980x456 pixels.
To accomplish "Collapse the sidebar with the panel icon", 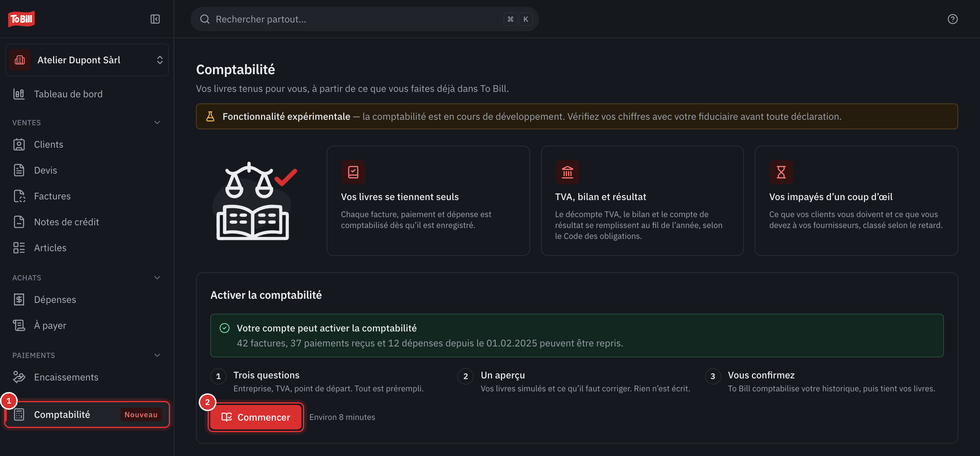I will click(155, 19).
